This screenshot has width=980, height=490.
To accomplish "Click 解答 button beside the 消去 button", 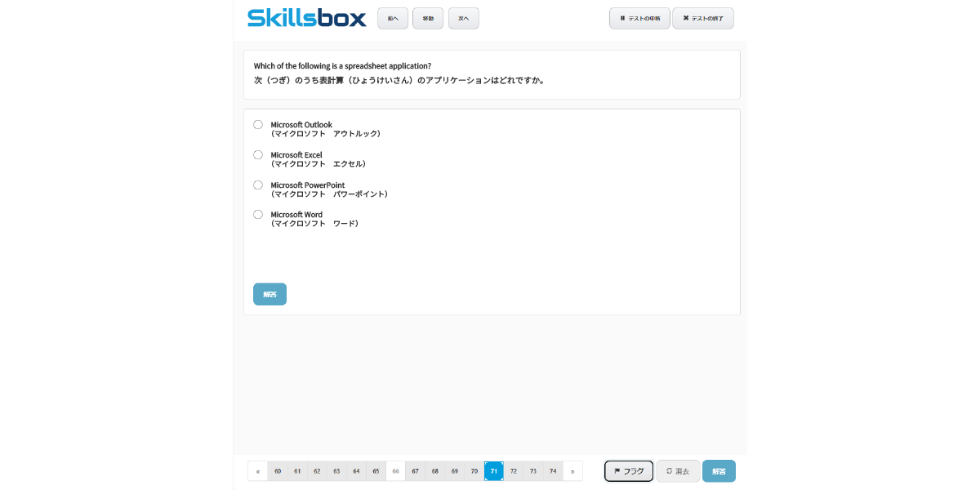I will (719, 471).
